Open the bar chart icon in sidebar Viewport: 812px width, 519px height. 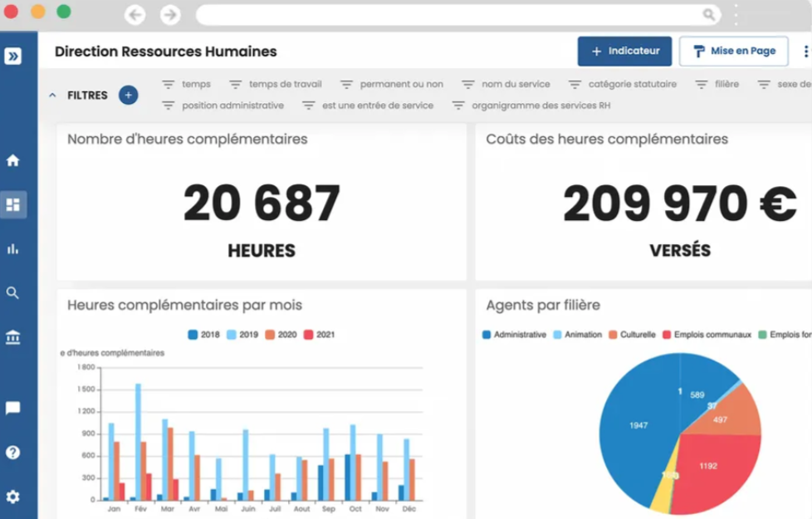point(12,248)
